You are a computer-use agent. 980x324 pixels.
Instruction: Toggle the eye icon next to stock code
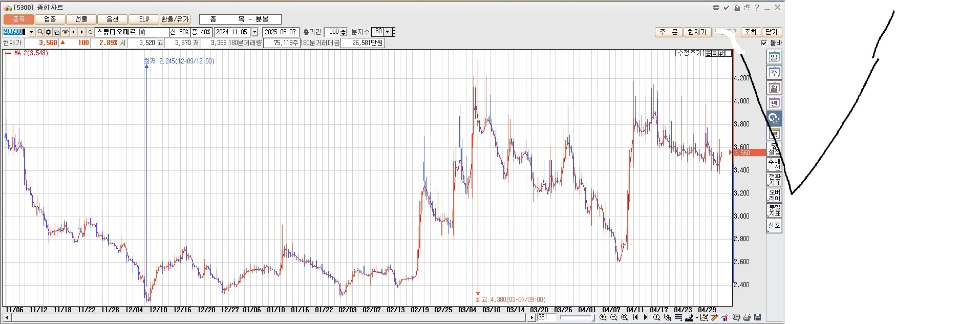[65, 32]
